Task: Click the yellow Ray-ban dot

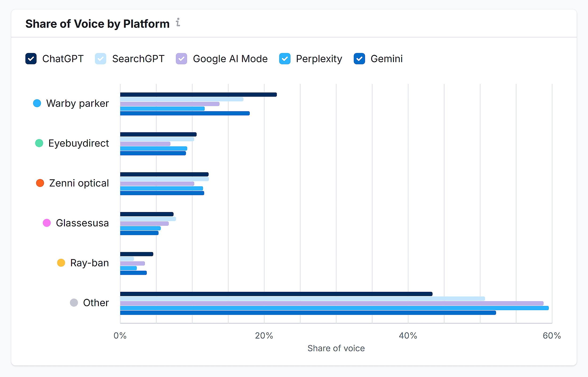Action: pos(61,263)
